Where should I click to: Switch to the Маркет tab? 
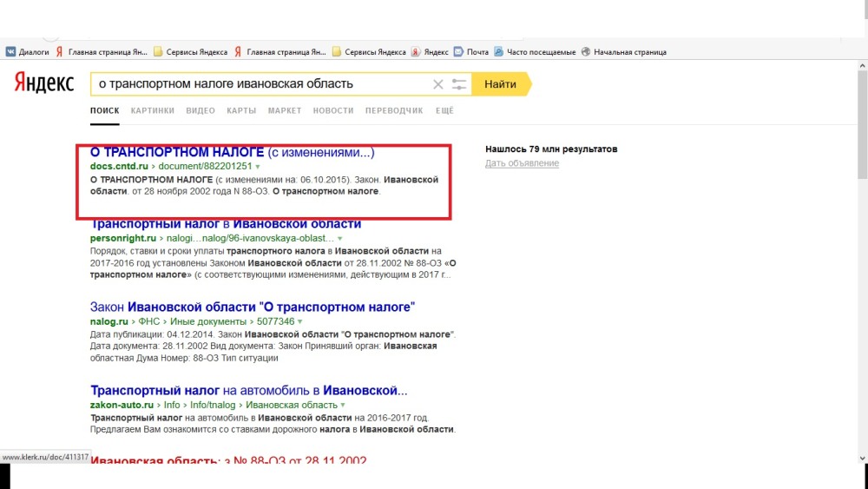[x=285, y=111]
